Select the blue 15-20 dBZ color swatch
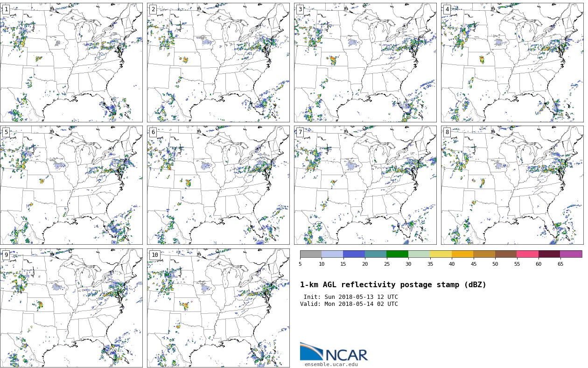The width and height of the screenshot is (588, 368). click(x=354, y=254)
